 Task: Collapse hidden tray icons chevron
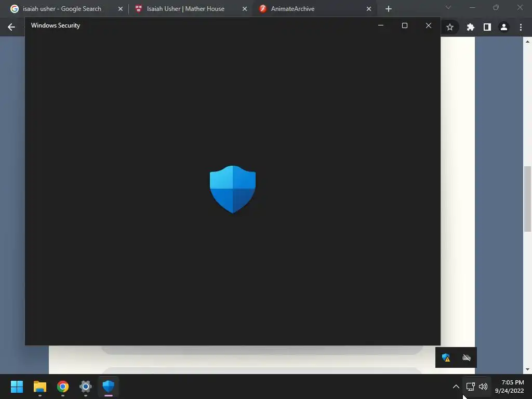(x=456, y=387)
